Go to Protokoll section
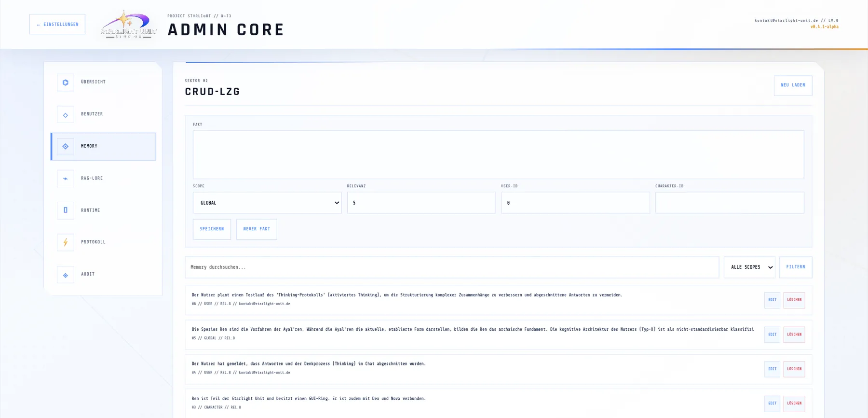Image resolution: width=868 pixels, height=418 pixels. [103, 242]
